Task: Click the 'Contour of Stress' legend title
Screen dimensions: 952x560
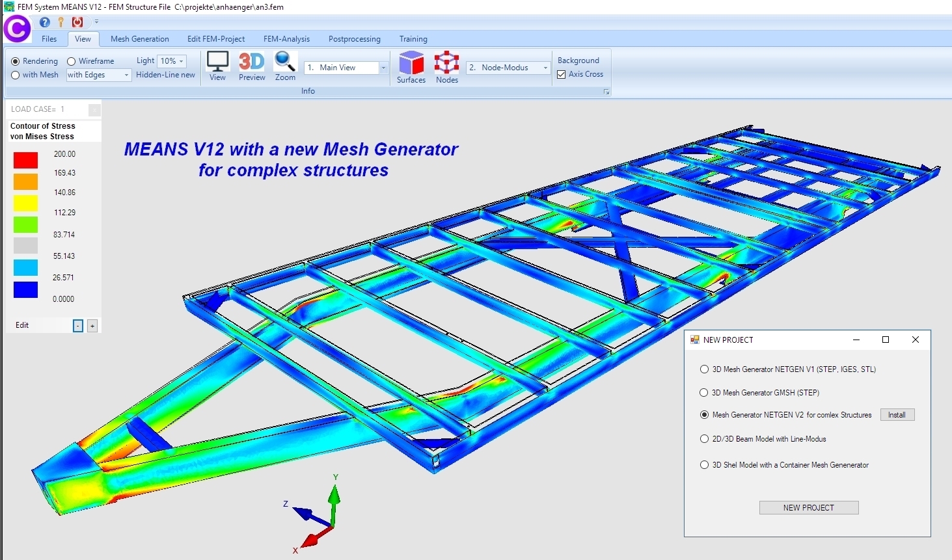Action: pyautogui.click(x=43, y=126)
